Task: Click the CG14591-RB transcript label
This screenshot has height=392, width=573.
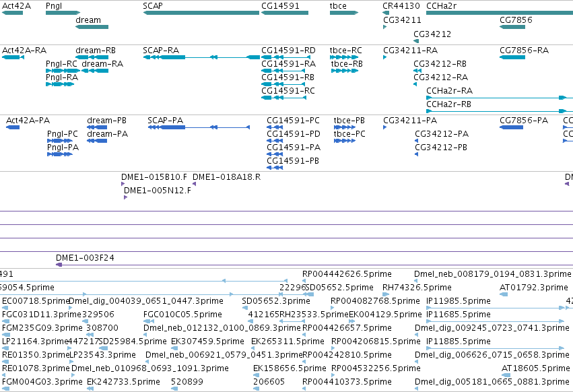Action: click(288, 77)
